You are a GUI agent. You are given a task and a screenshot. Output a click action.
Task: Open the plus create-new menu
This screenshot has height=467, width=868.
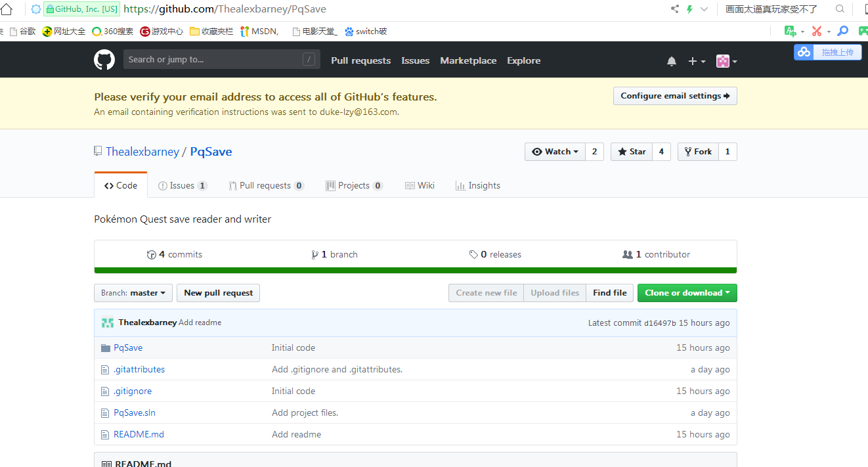coord(696,61)
